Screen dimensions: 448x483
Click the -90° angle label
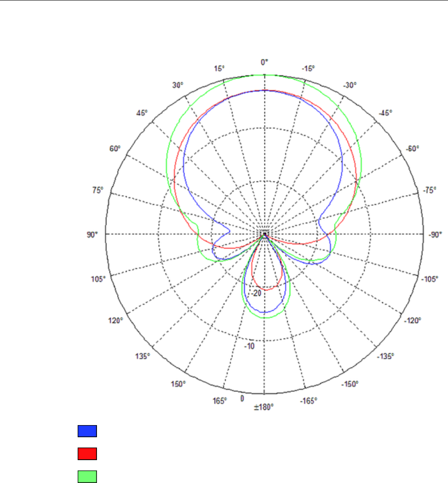(435, 235)
